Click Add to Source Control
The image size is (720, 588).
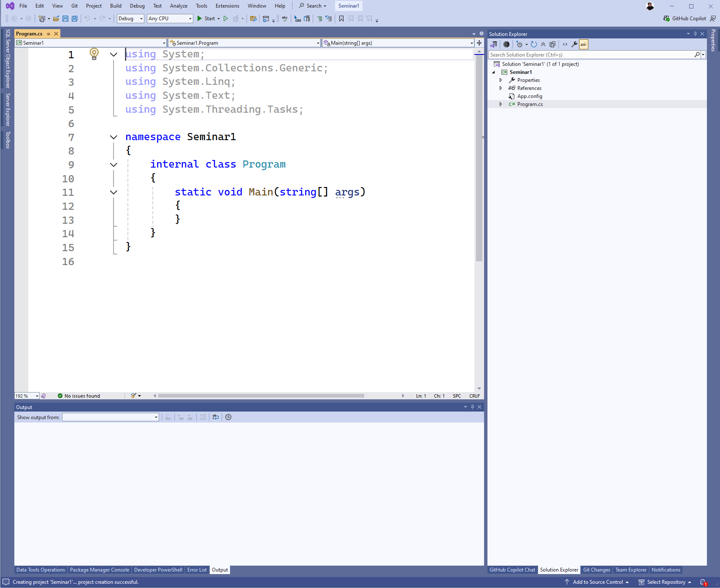coord(597,582)
